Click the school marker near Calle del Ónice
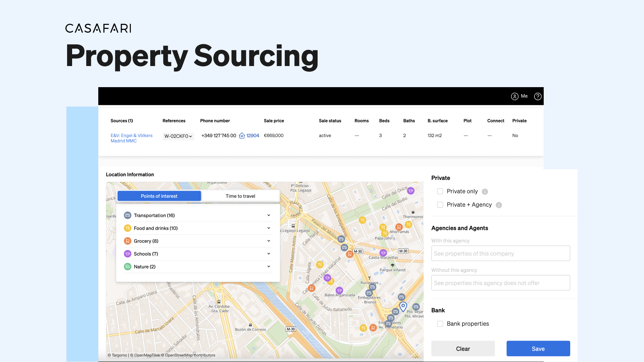 [411, 191]
